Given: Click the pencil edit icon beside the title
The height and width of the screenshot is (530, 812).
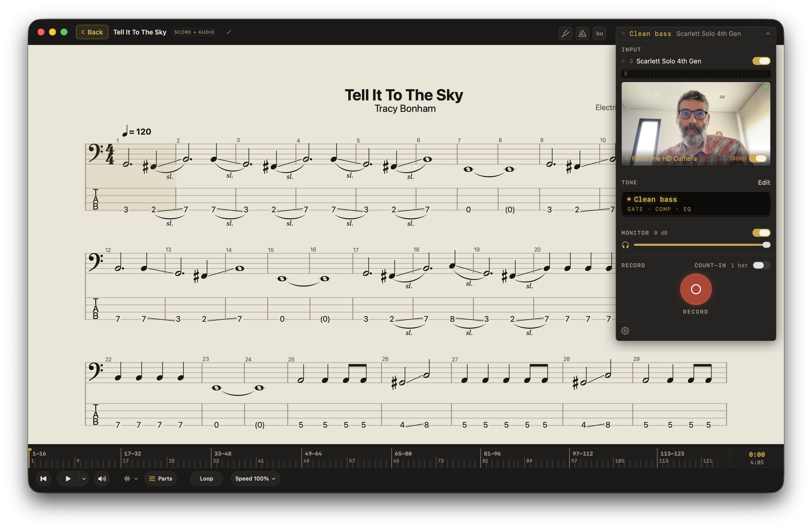Looking at the screenshot, I should (x=229, y=32).
